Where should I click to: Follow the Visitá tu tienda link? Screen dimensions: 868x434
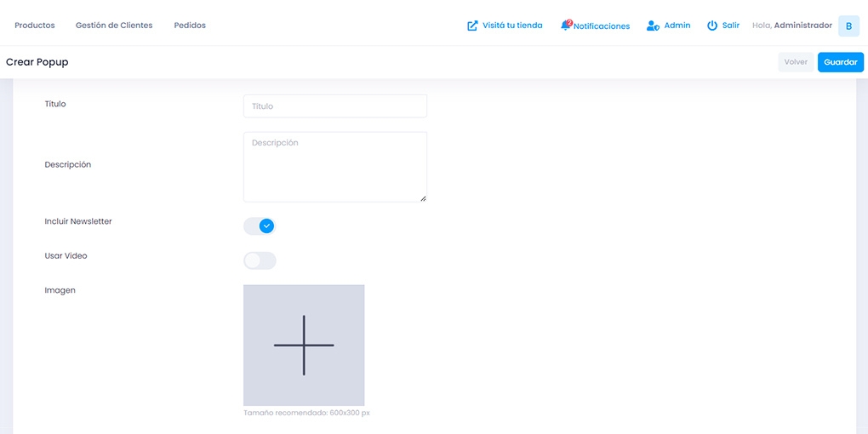tap(512, 26)
